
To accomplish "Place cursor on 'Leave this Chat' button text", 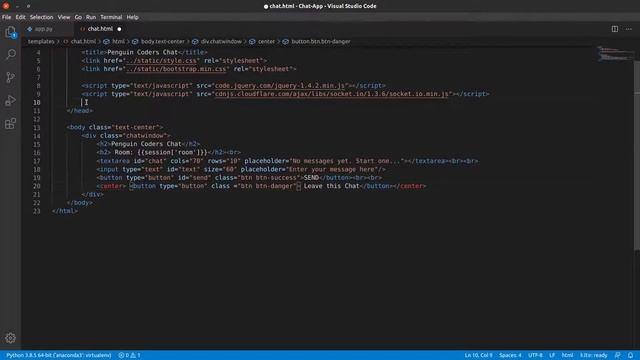I will tap(331, 186).
